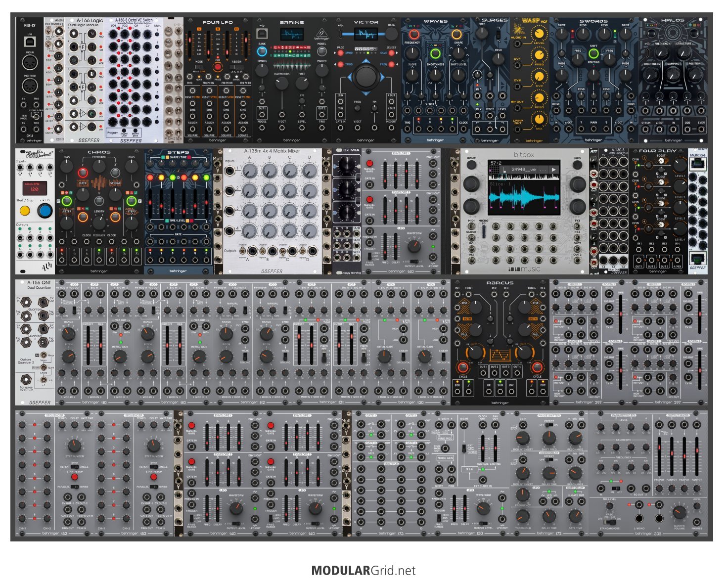
Task: Click the STRUM jack on Halos
Action: [x=646, y=130]
